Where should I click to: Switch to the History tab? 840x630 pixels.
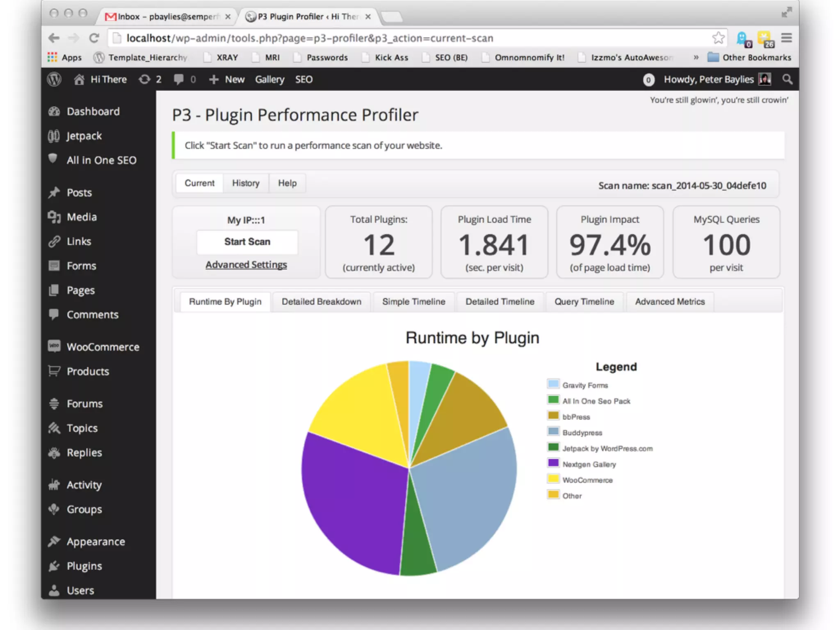coord(246,183)
